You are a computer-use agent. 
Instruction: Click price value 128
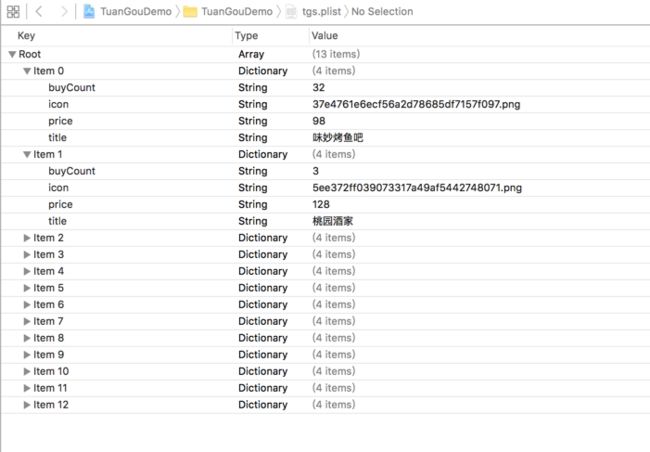tap(321, 204)
